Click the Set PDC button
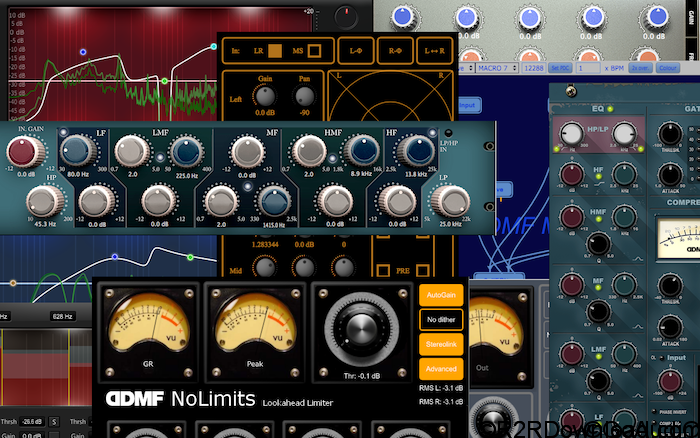 [560, 68]
